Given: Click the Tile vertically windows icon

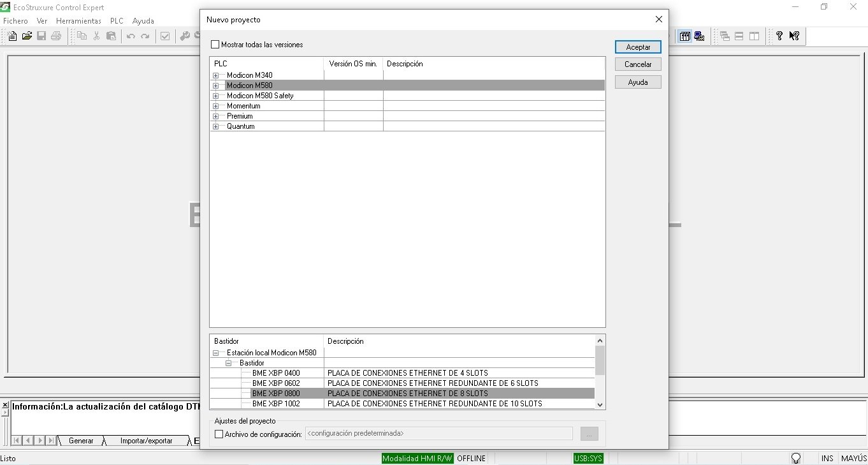Looking at the screenshot, I should pos(754,36).
